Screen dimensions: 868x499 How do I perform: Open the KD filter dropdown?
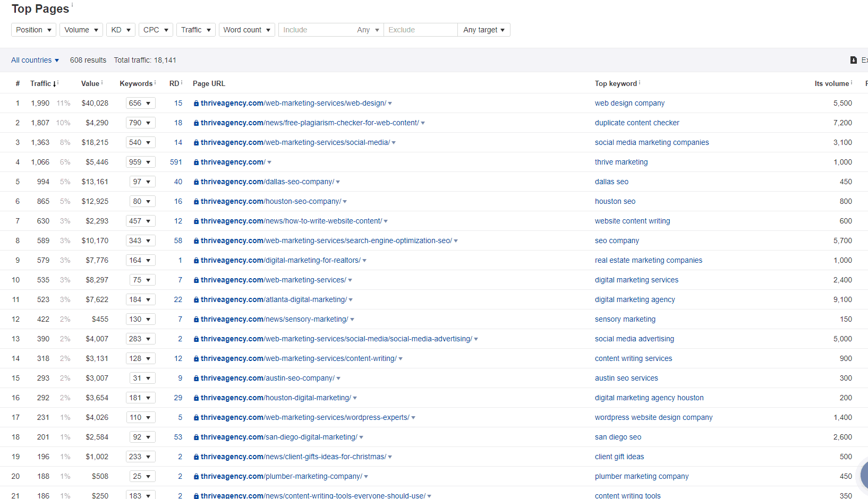pos(121,30)
